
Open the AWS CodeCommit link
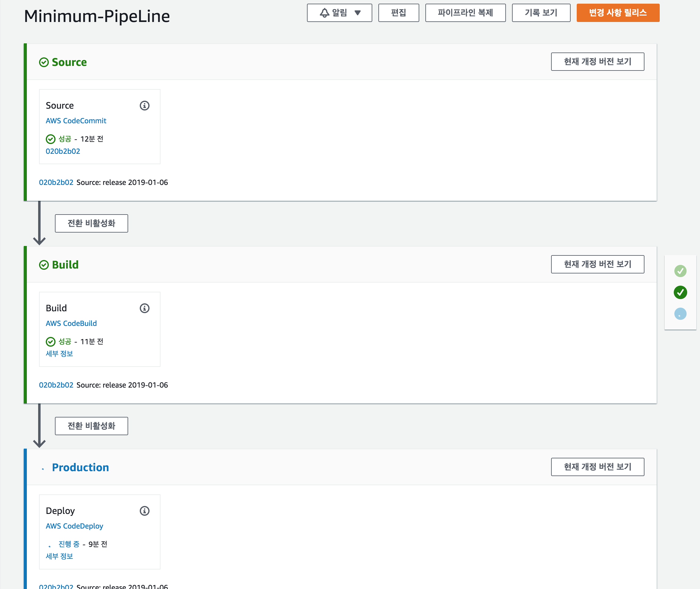click(76, 121)
